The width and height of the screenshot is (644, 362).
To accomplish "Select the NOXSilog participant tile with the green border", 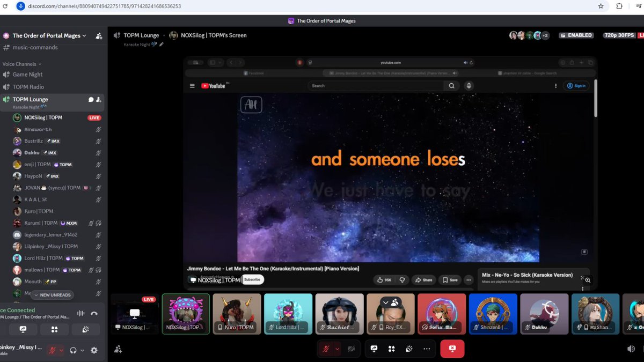I will pyautogui.click(x=186, y=314).
